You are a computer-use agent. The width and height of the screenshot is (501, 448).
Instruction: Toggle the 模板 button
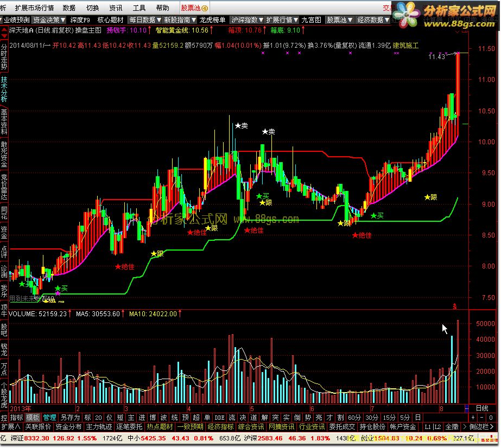click(33, 418)
